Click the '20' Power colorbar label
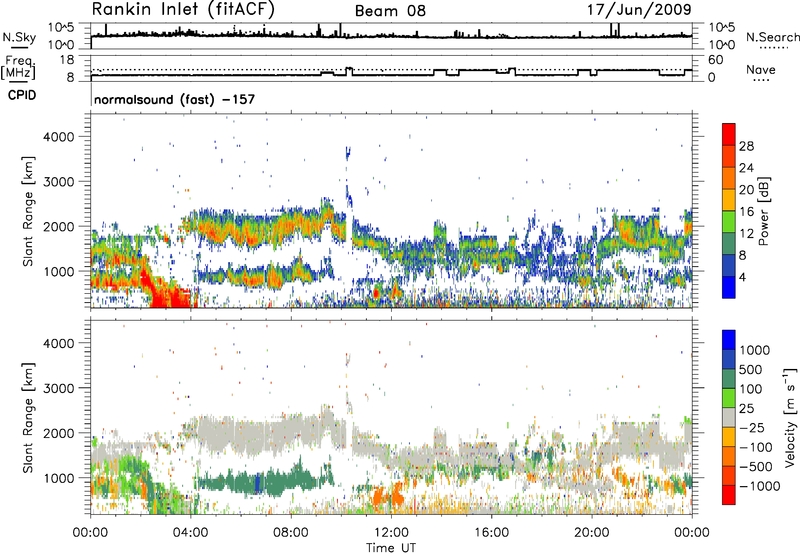This screenshot has height=554, width=800. pos(746,190)
